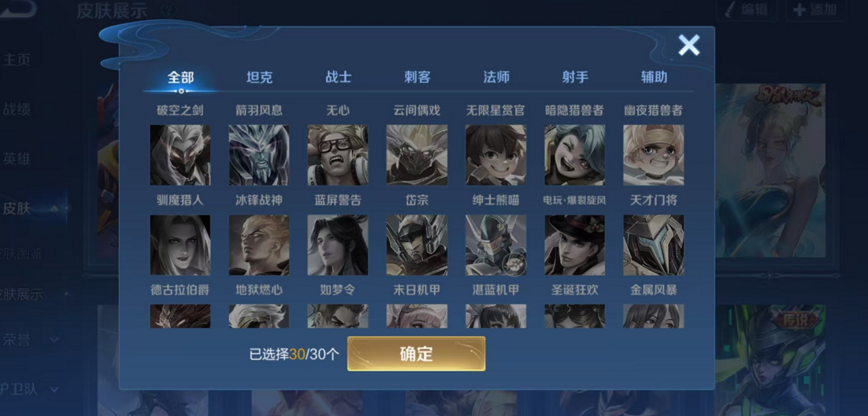The image size is (868, 416).
Task: Pick the 蓝屏警告 skin avatar
Action: coord(338,245)
